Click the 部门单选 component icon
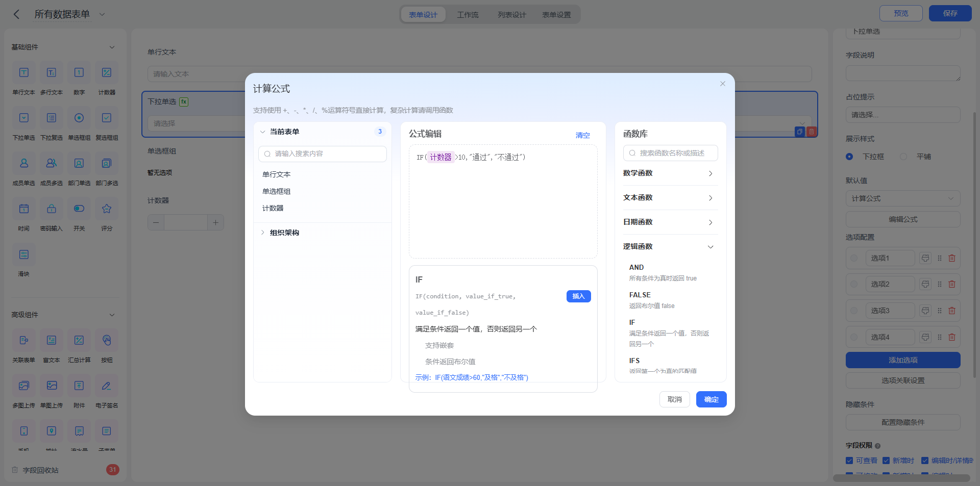 [x=79, y=163]
